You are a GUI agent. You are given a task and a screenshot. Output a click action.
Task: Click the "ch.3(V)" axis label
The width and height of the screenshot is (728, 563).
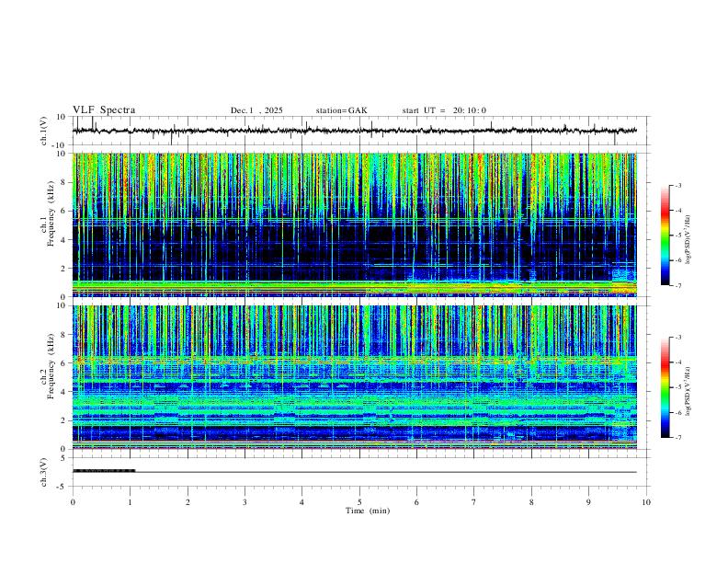click(x=44, y=472)
